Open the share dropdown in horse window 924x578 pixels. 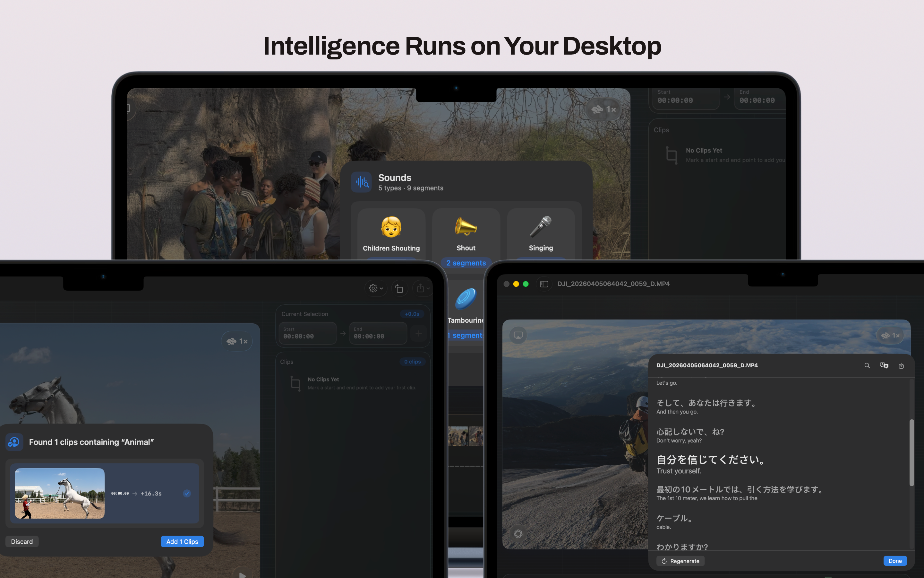423,288
